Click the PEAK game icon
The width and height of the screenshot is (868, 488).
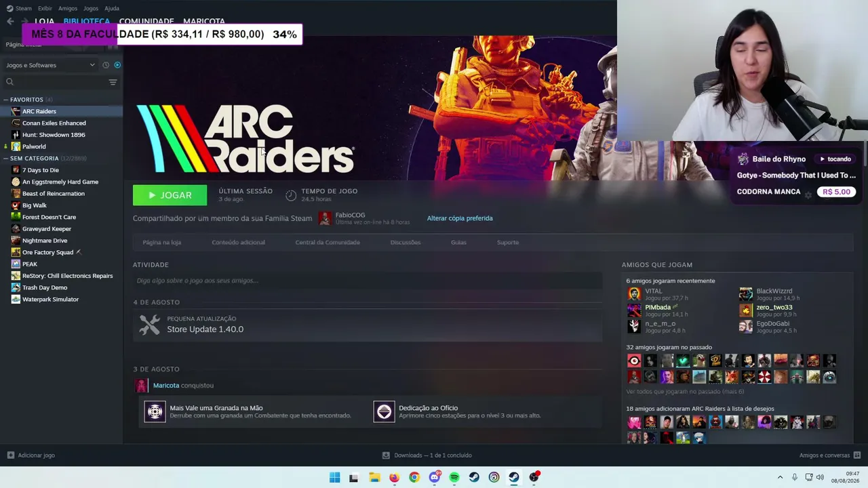pos(16,264)
